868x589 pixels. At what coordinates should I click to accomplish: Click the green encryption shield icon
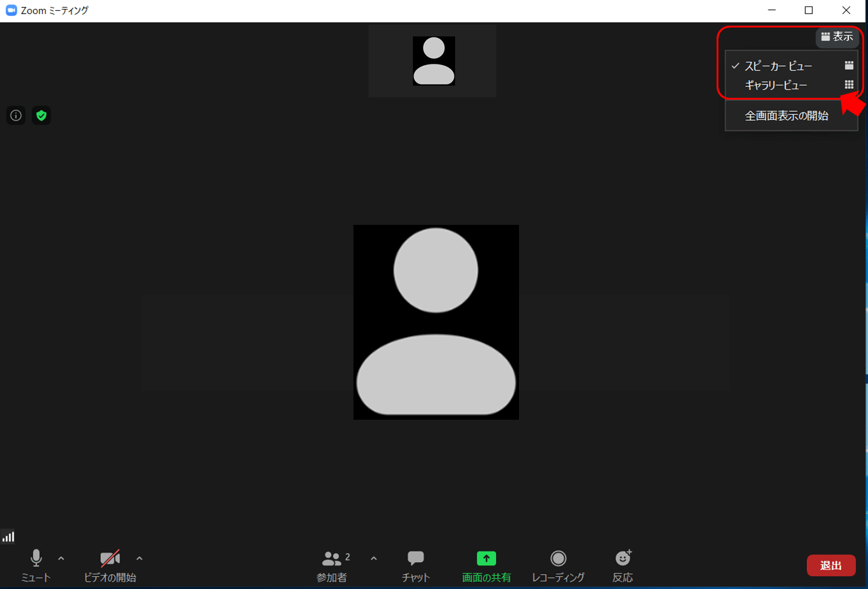[x=42, y=116]
